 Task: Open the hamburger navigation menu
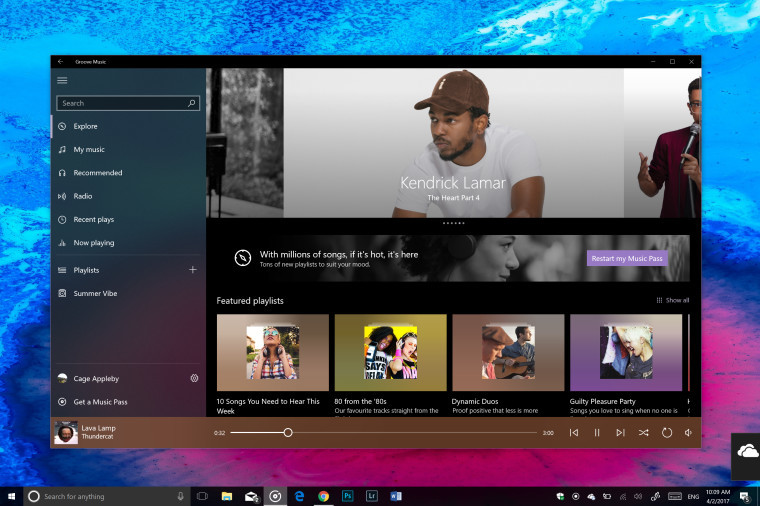pyautogui.click(x=62, y=80)
